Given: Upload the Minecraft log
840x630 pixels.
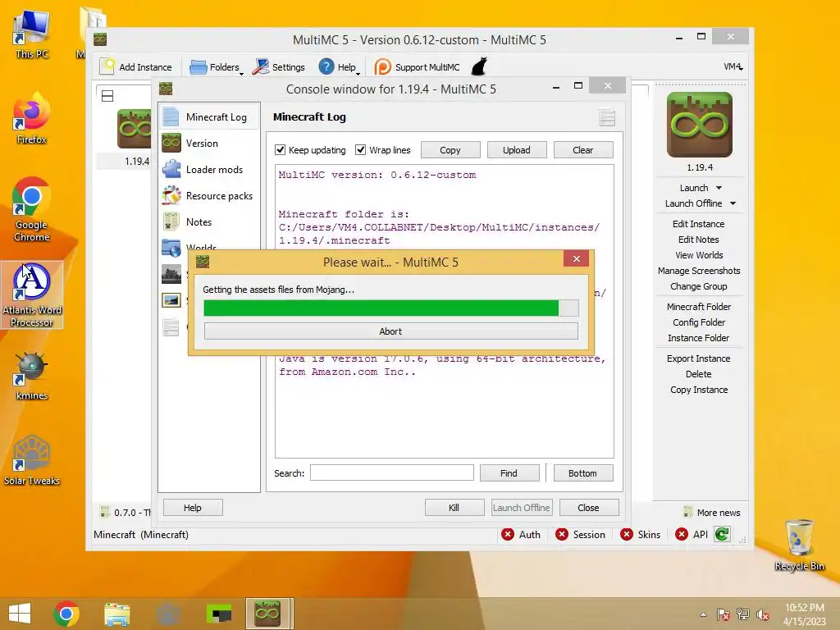Looking at the screenshot, I should pos(517,150).
